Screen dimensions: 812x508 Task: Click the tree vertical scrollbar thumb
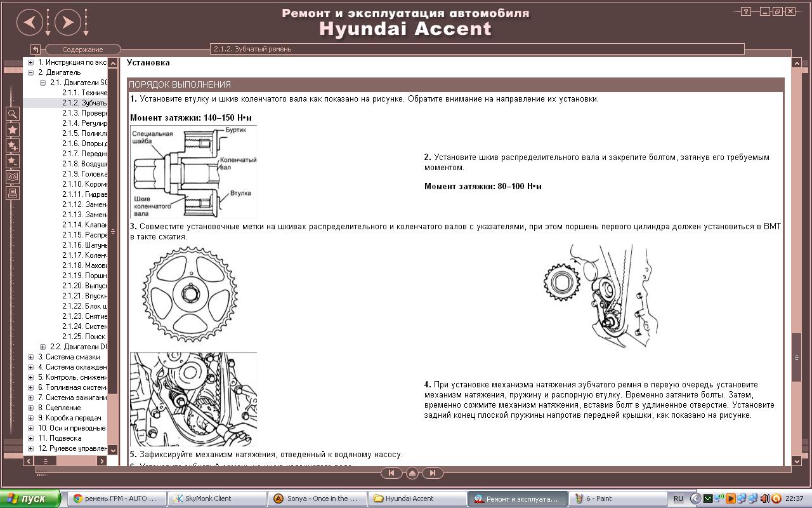click(114, 231)
